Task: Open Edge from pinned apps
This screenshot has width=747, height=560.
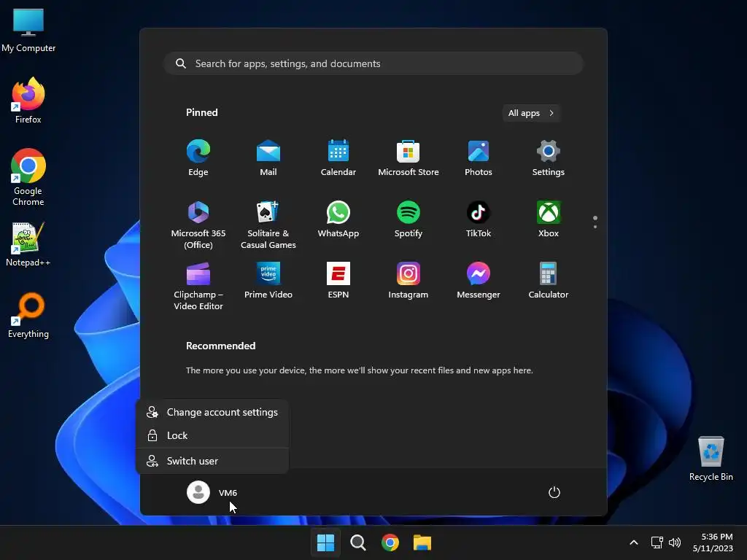Action: [198, 158]
